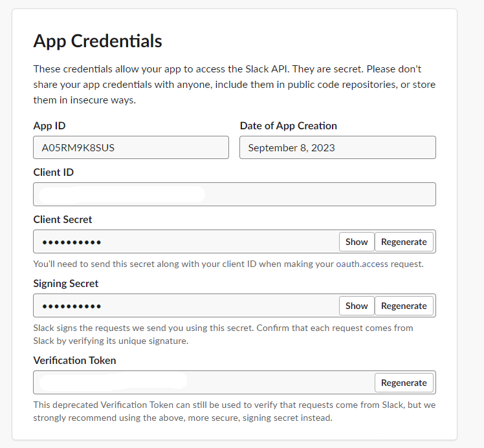Viewport: 484px width, 448px height.
Task: Click the Client ID label
Action: 53,173
